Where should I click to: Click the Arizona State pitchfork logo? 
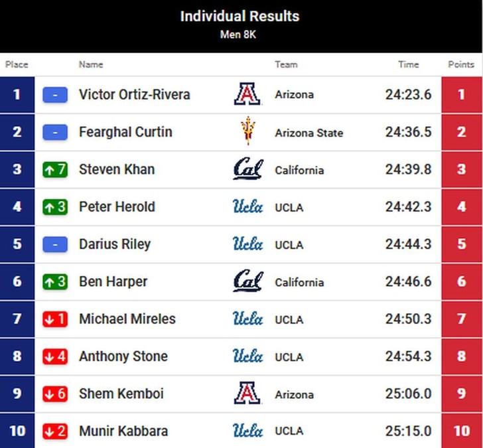click(248, 131)
